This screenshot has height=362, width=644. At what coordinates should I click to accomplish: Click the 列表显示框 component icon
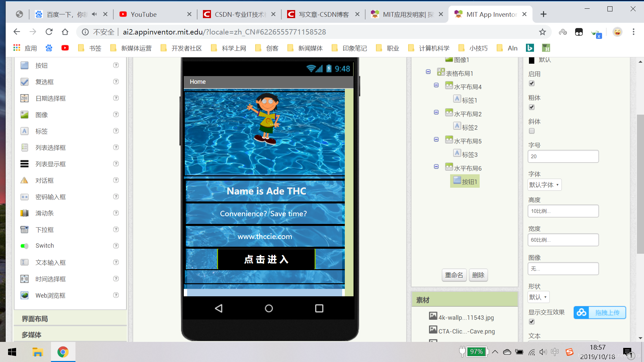click(x=25, y=164)
